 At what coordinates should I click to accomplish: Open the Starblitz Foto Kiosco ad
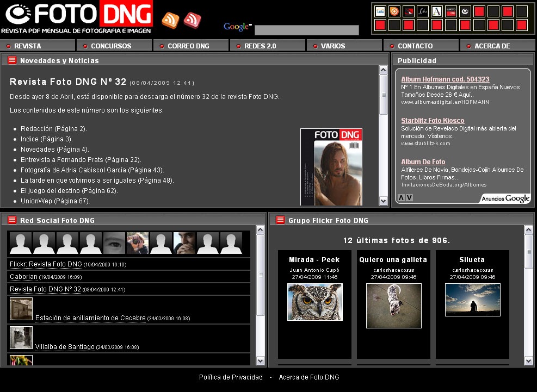pyautogui.click(x=433, y=121)
